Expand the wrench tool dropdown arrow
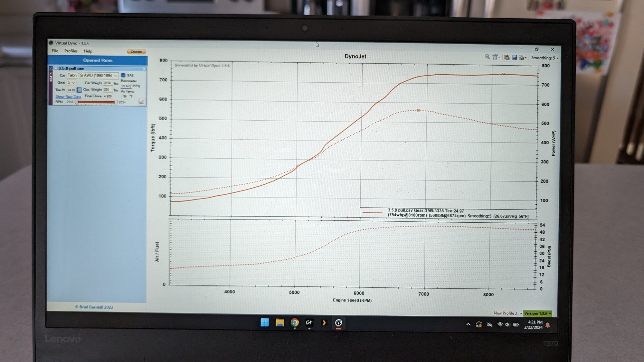The height and width of the screenshot is (362, 644). click(x=499, y=57)
